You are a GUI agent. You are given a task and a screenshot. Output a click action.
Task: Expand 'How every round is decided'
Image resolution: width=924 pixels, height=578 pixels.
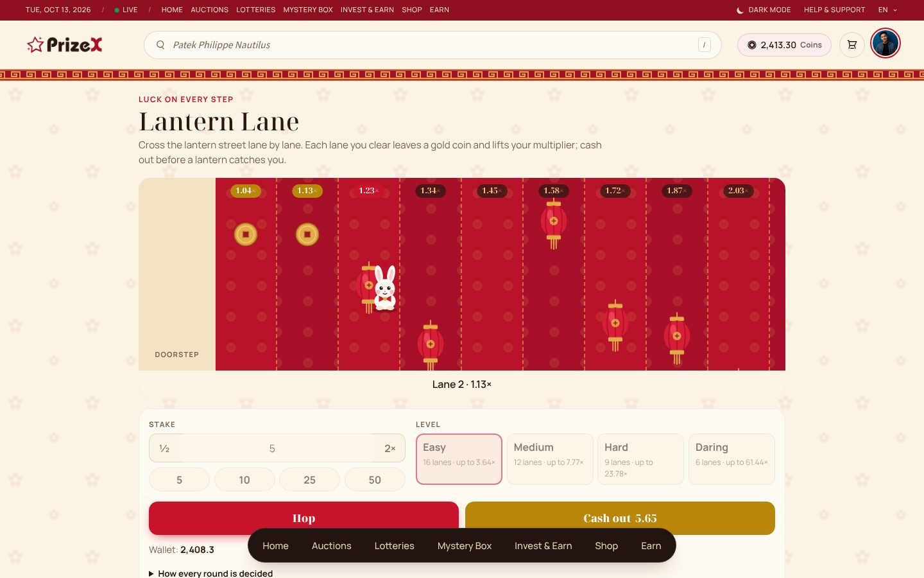point(211,573)
